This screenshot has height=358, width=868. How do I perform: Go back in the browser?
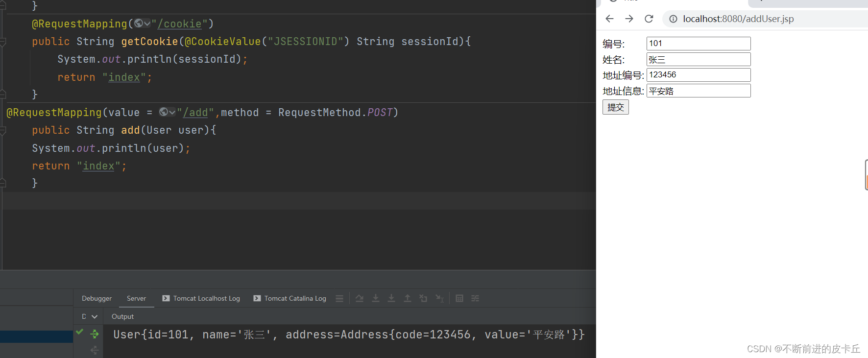pyautogui.click(x=609, y=19)
